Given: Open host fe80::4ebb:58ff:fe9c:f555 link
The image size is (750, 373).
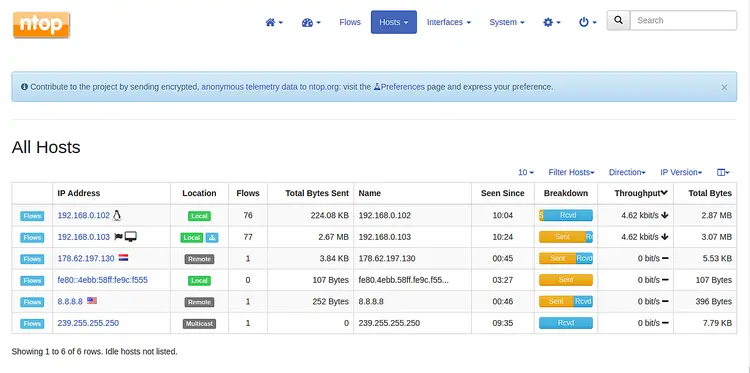Looking at the screenshot, I should pos(103,280).
